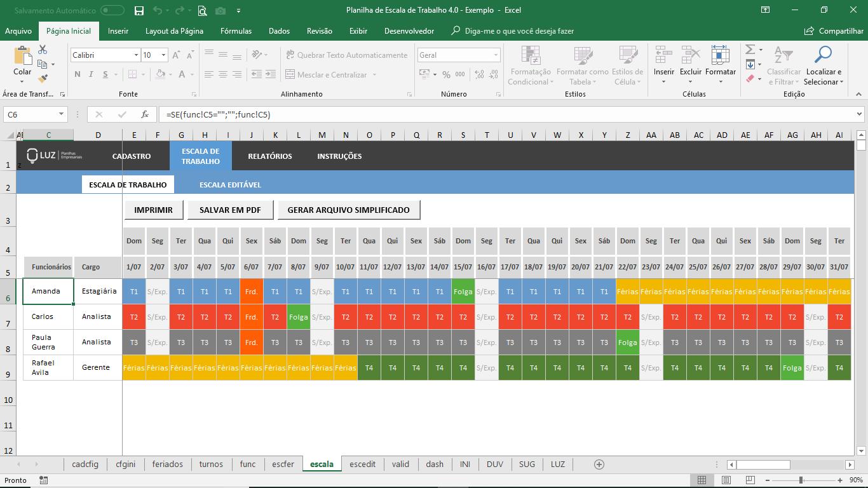The image size is (868, 488).
Task: Click the Normal view icon in status bar
Action: click(x=702, y=480)
